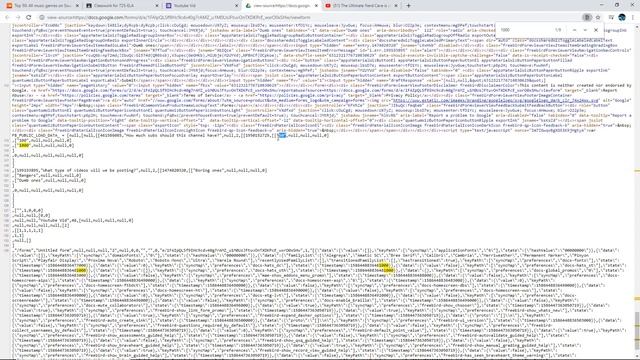The height and width of the screenshot is (360, 640).
Task: Click the find results count "1/9"
Action: [x=558, y=30]
